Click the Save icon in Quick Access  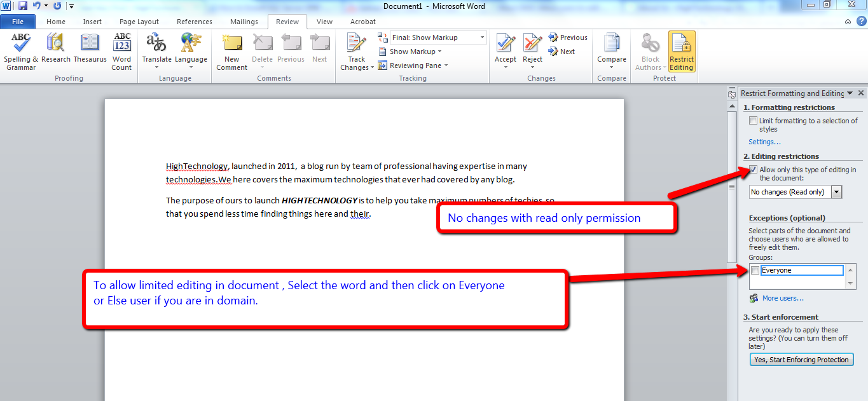click(x=23, y=6)
